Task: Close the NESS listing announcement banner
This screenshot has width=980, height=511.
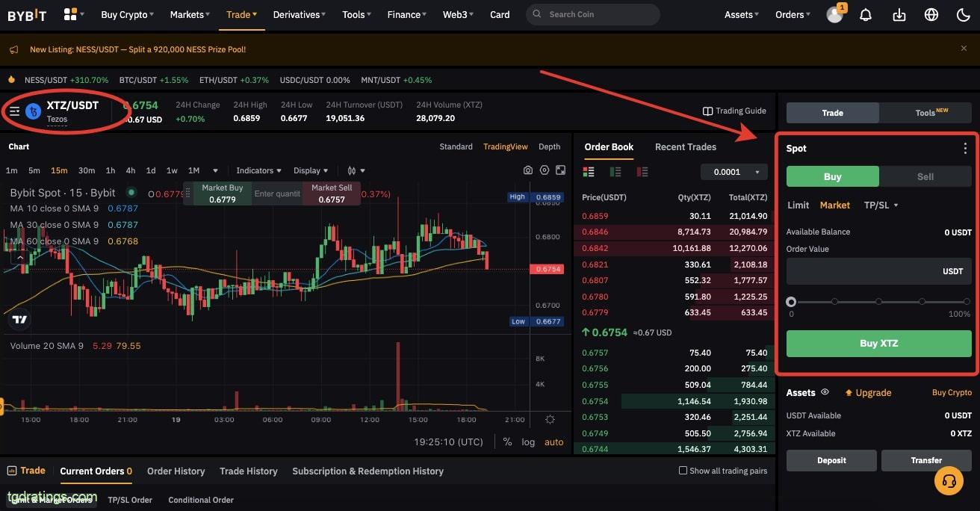Action: (964, 49)
